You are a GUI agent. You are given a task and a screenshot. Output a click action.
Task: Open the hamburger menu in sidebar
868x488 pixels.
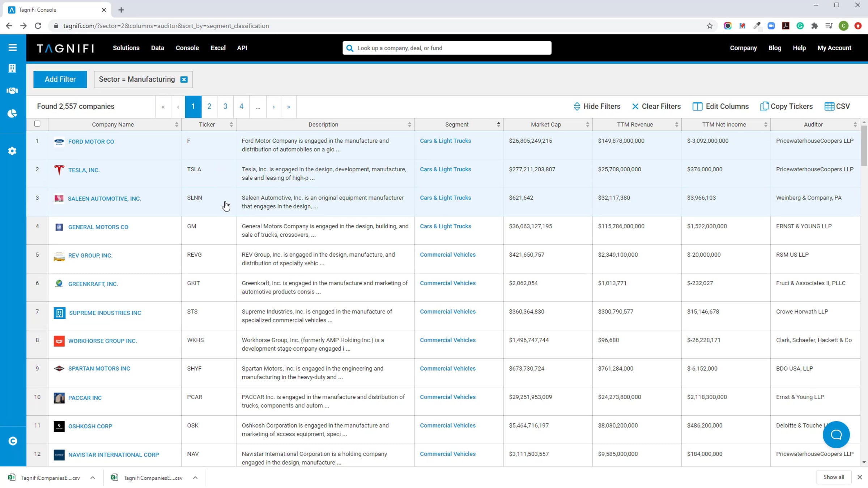pos(13,47)
